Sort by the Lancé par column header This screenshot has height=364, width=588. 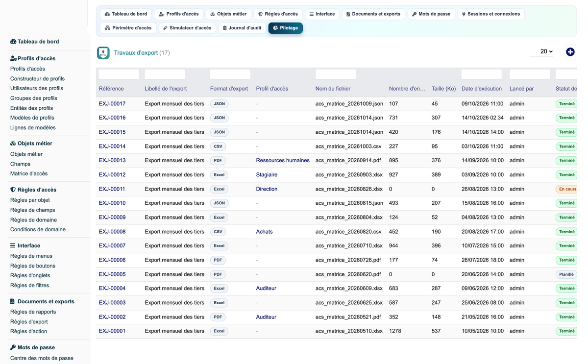[x=522, y=89]
